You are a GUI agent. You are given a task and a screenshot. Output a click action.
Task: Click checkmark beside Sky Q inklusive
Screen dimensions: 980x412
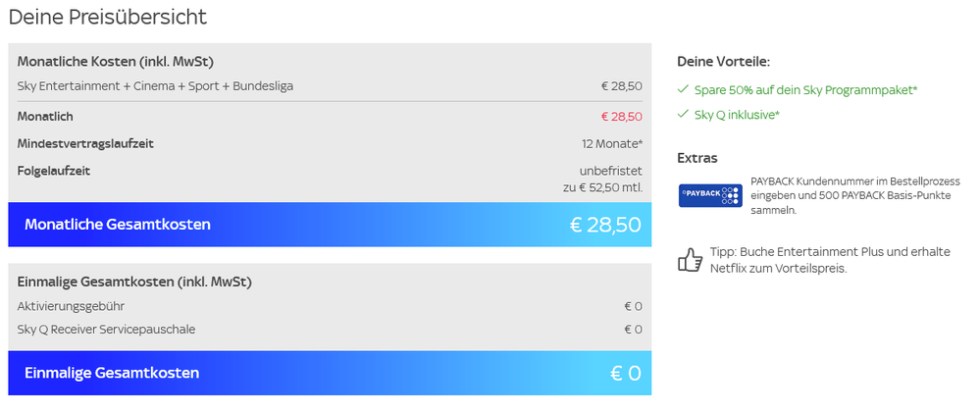coord(683,115)
